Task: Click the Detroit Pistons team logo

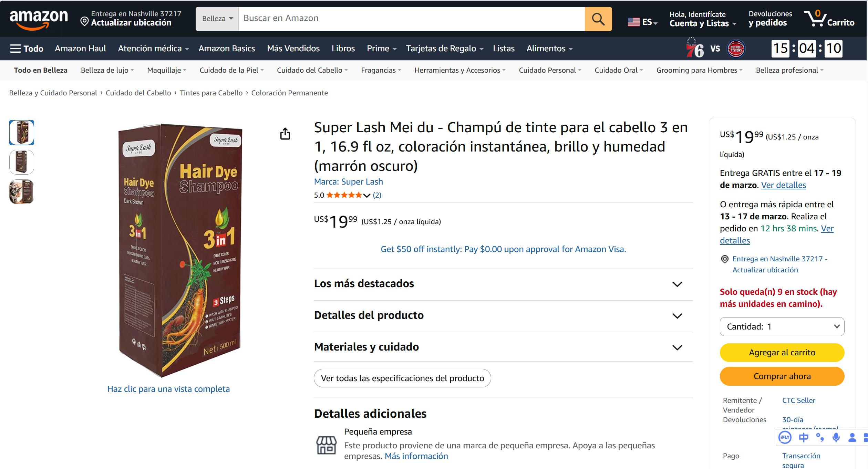Action: [736, 49]
